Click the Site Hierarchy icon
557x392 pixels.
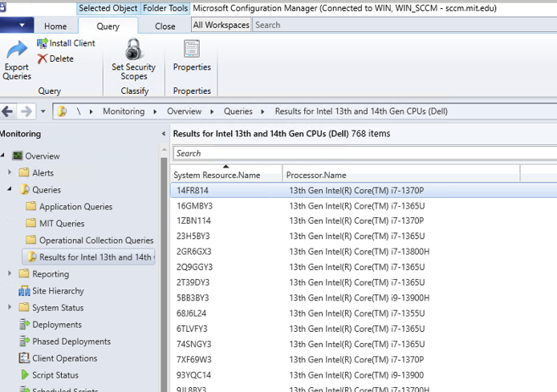click(24, 291)
